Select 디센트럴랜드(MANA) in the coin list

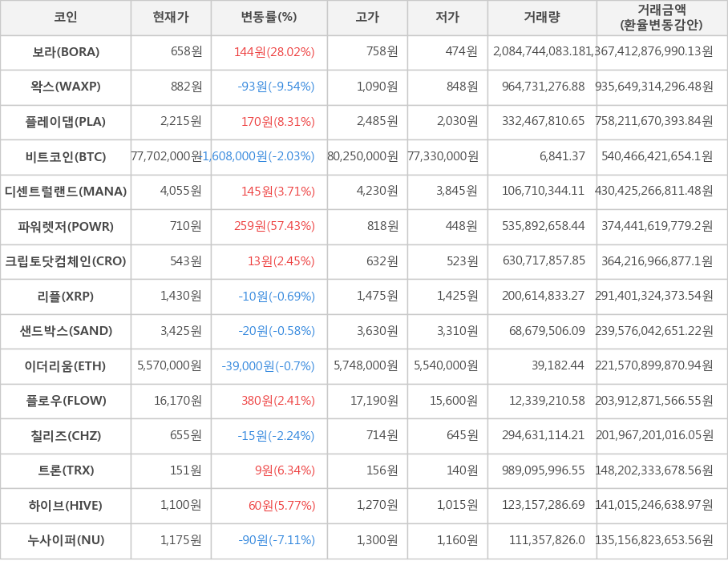66,192
